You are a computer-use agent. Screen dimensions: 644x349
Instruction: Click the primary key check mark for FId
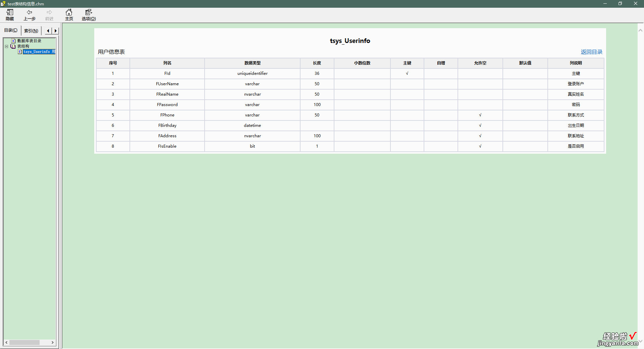[407, 73]
